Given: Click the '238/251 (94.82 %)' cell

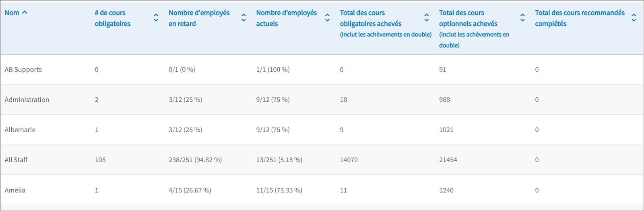Looking at the screenshot, I should pyautogui.click(x=195, y=160).
